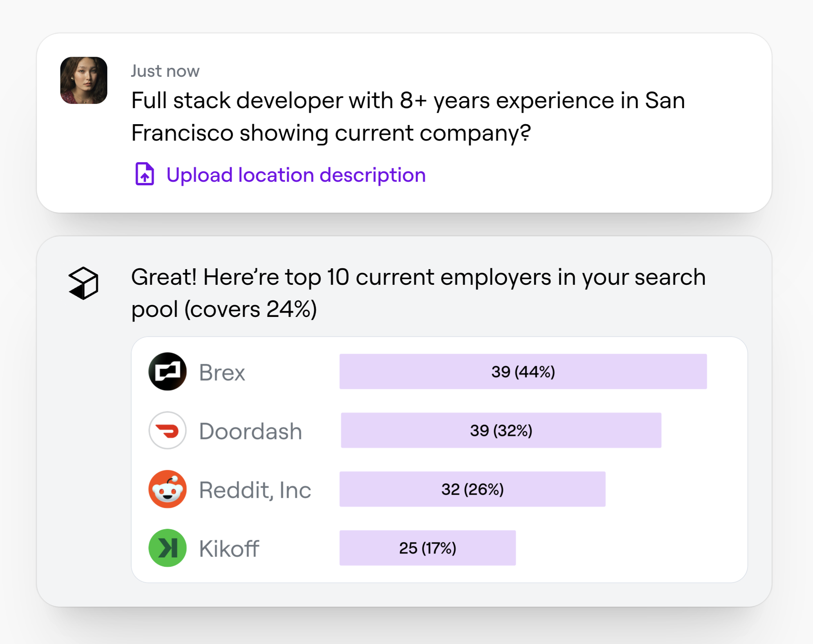813x644 pixels.
Task: Click the full stack developer query text
Action: [x=408, y=116]
